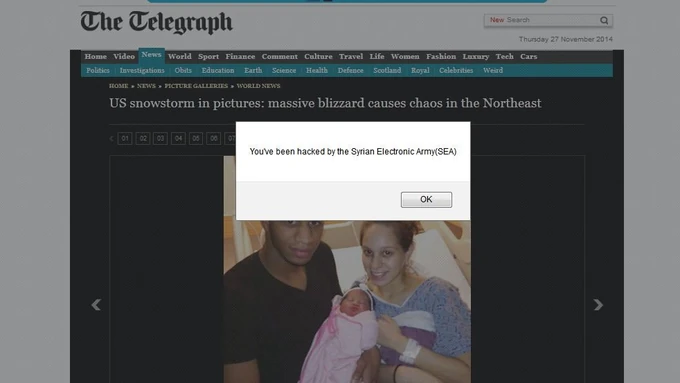Open the Finance menu item
680x383 pixels.
(240, 56)
